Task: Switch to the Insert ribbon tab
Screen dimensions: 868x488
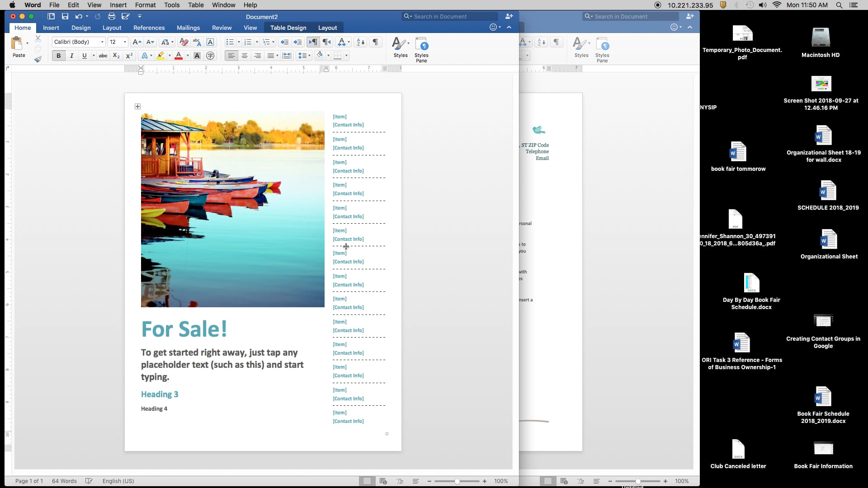Action: [x=51, y=28]
